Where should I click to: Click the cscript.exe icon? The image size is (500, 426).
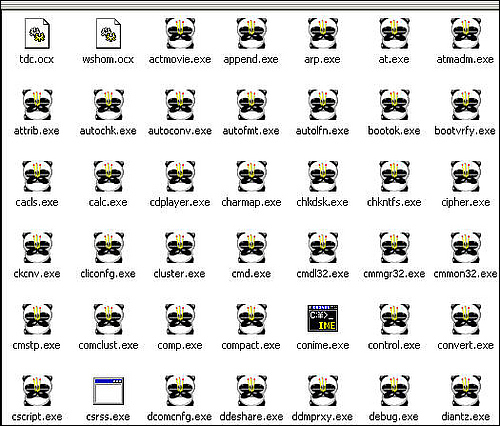37,391
